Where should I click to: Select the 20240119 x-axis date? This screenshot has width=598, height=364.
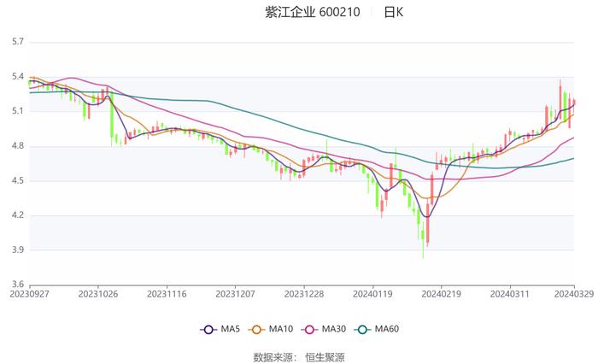[372, 293]
